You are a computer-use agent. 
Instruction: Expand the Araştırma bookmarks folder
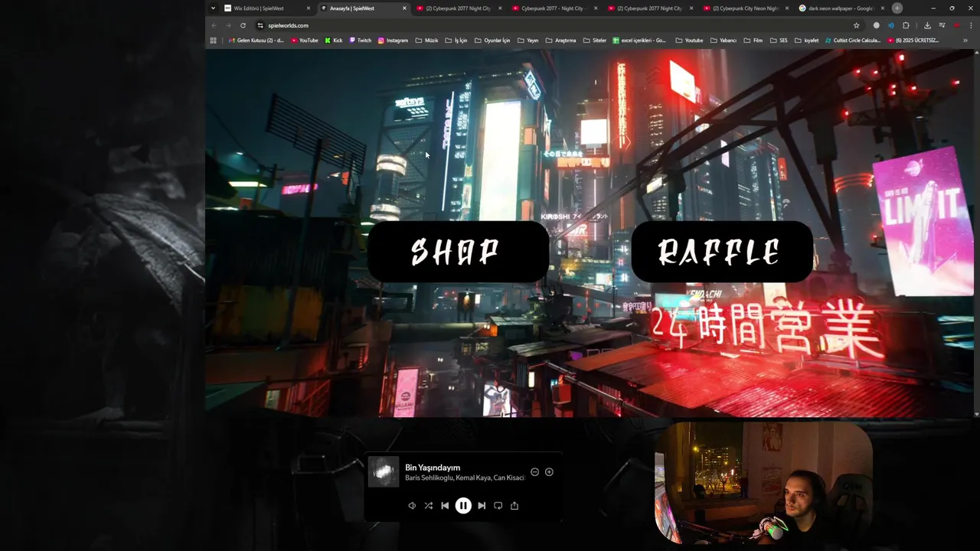561,41
